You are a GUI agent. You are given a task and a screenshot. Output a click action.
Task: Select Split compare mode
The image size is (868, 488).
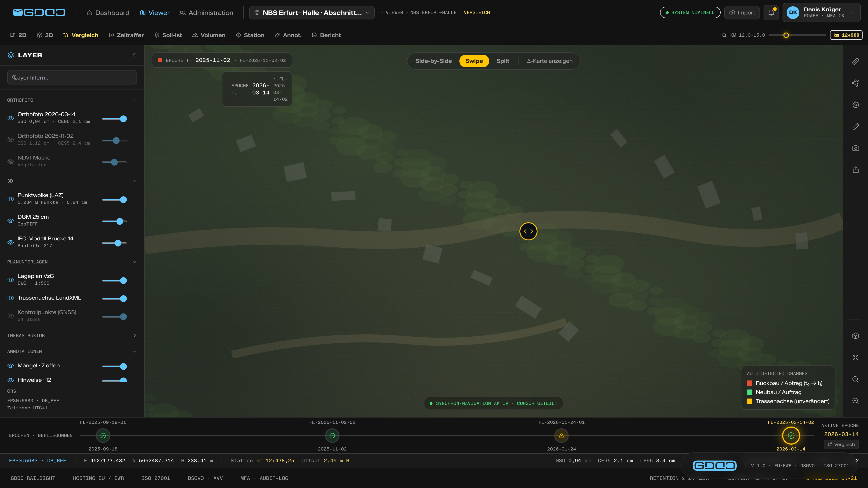(x=502, y=61)
